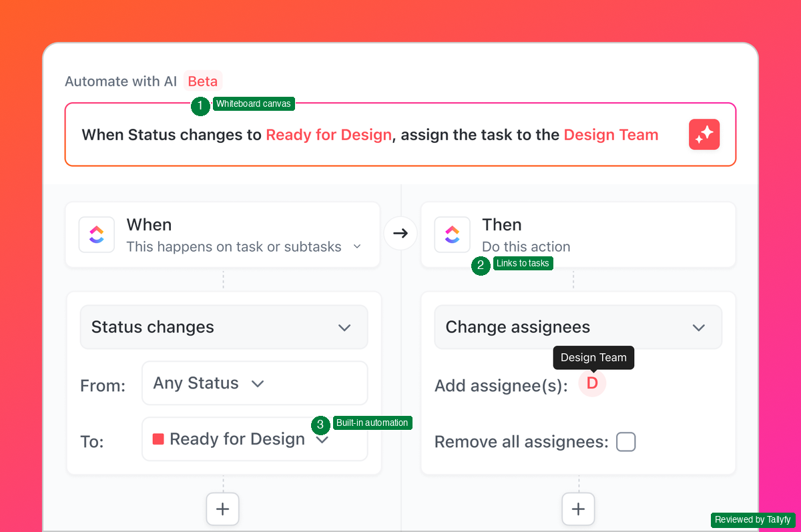The width and height of the screenshot is (801, 532).
Task: Click the numbered badge labeled Whiteboard canvas
Action: click(x=200, y=105)
